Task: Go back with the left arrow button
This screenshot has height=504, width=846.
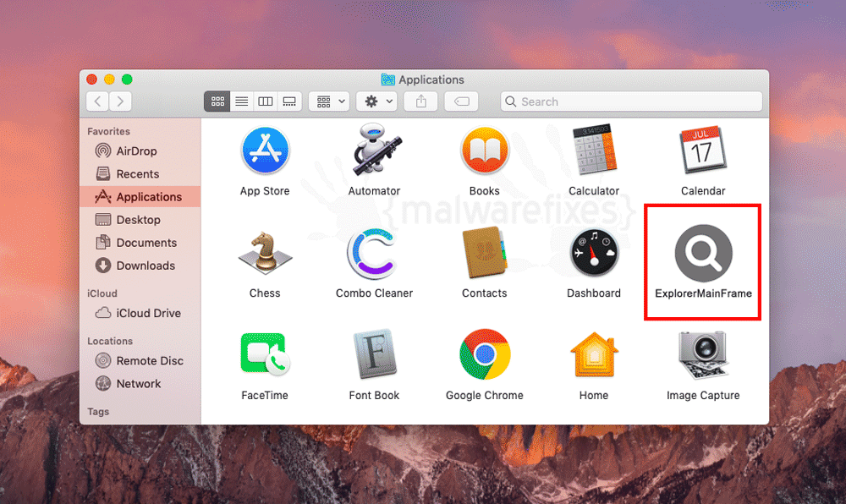Action: tap(97, 101)
